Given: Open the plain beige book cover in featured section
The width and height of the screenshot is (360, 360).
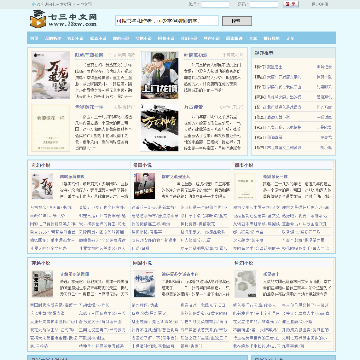Looking at the screenshot, I should point(51,127).
